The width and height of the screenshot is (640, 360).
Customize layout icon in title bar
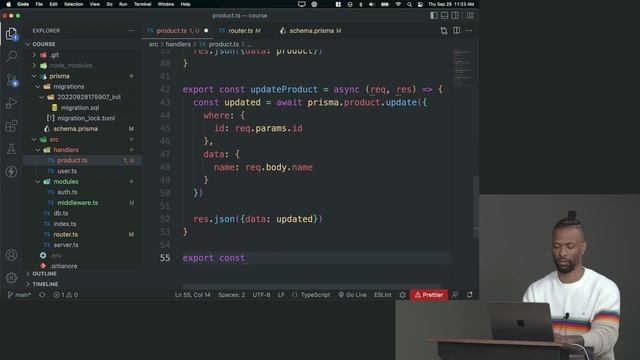point(470,16)
